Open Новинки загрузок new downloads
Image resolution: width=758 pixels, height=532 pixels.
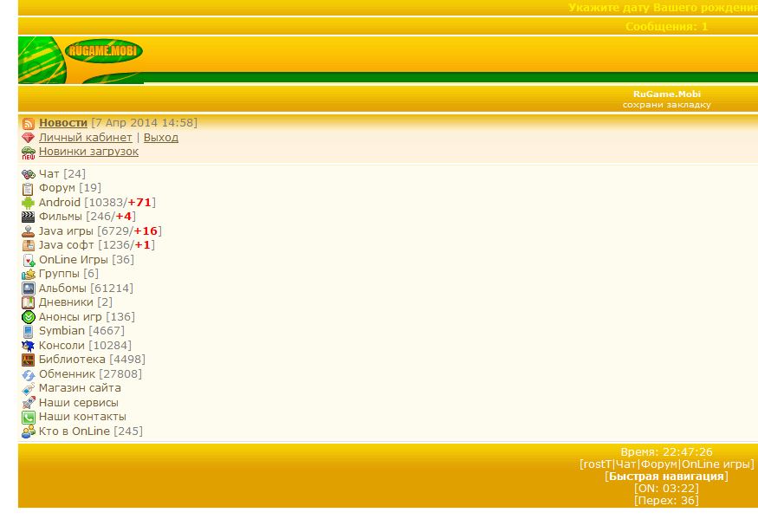coord(88,152)
